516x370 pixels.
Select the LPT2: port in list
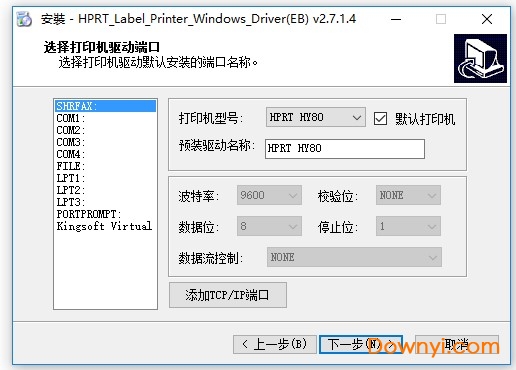pos(105,190)
